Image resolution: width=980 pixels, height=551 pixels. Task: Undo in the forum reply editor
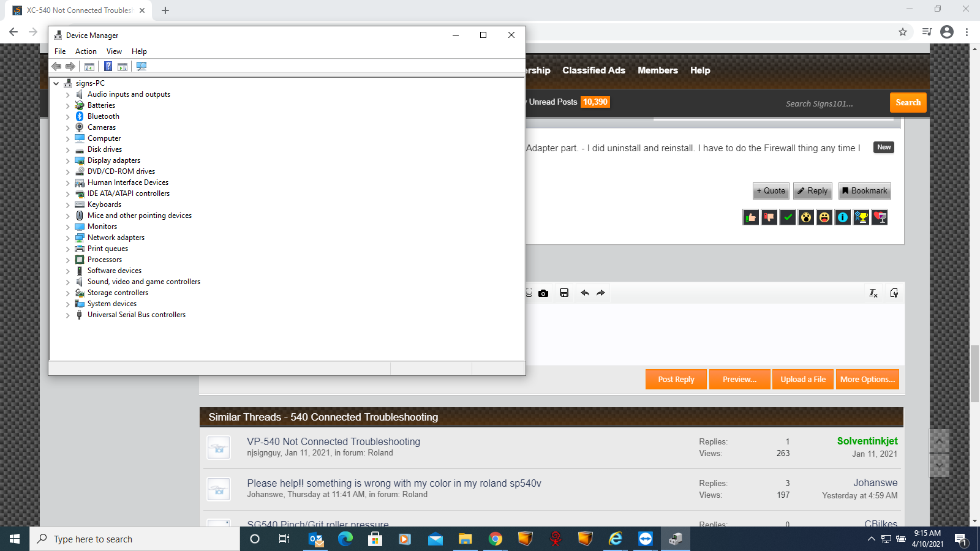(x=585, y=293)
